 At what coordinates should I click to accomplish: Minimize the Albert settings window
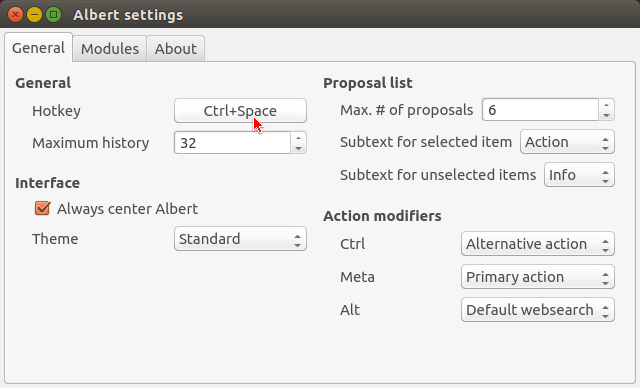coord(34,15)
